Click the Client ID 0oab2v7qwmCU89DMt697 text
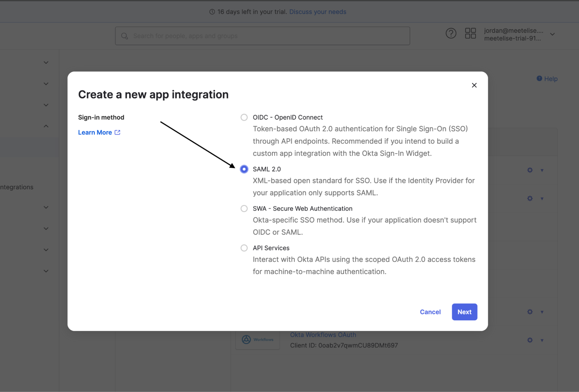This screenshot has width=579, height=392. (344, 345)
